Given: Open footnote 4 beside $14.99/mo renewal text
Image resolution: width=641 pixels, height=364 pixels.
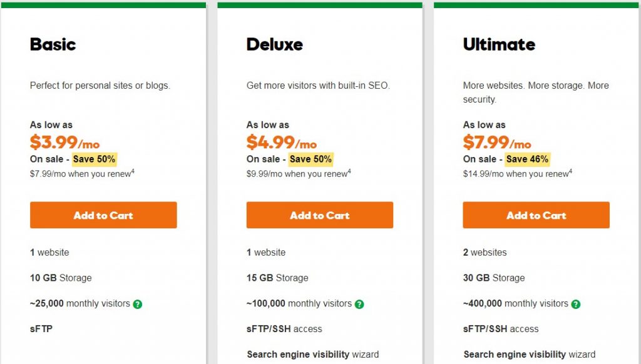Looking at the screenshot, I should 571,171.
